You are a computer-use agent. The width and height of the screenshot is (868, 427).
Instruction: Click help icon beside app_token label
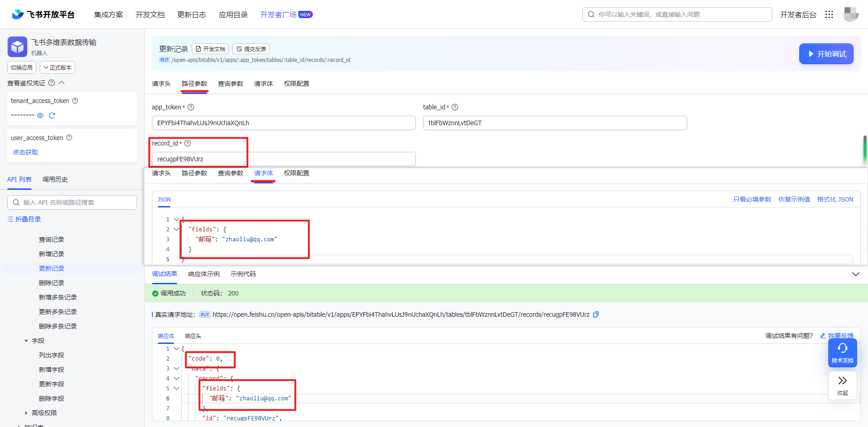click(x=191, y=107)
